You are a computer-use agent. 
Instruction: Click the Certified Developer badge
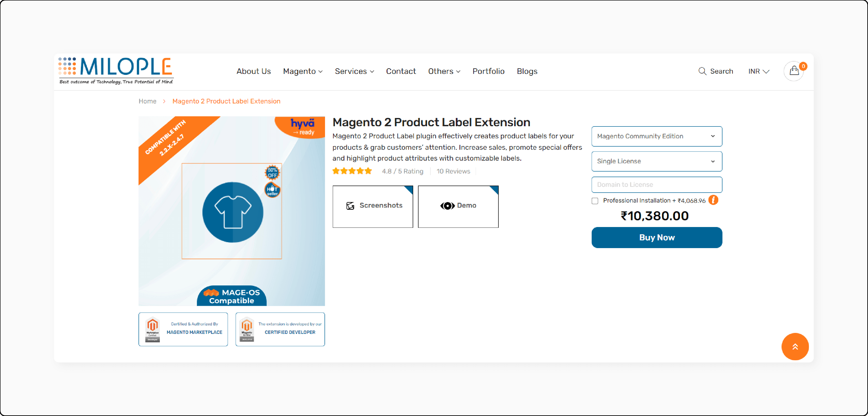[x=280, y=329]
